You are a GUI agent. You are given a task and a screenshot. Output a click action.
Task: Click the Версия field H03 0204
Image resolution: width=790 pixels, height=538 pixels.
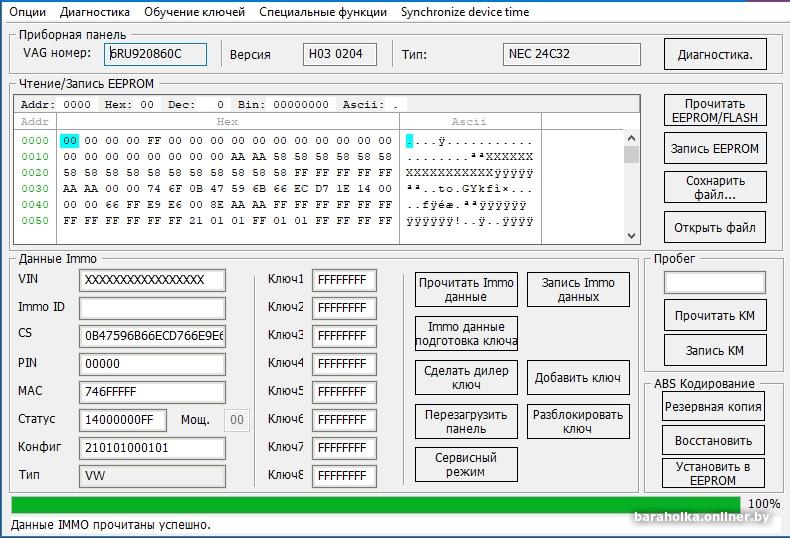[340, 54]
